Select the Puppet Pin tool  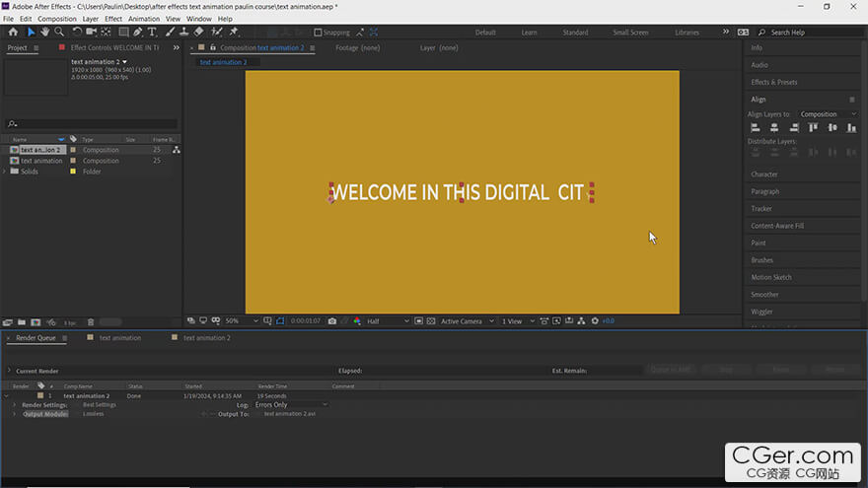tap(234, 33)
